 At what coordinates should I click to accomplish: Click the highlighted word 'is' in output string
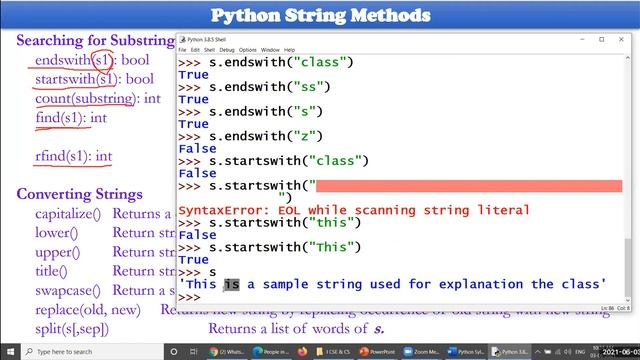click(x=232, y=284)
